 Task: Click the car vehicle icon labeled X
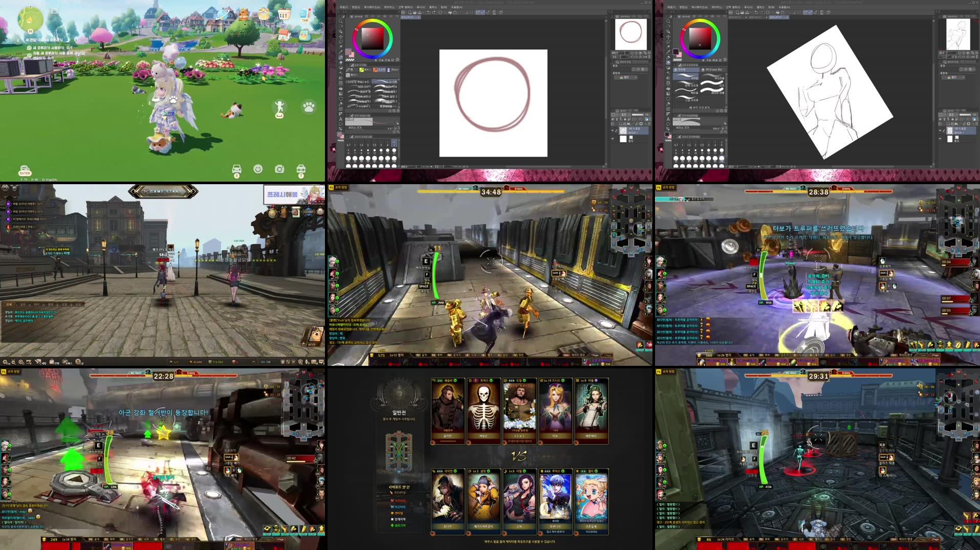click(x=236, y=170)
